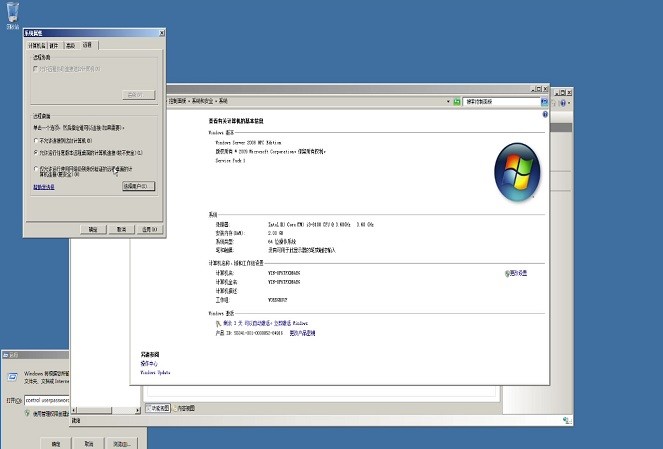
Task: Switch to the first view tab at bottom
Action: (158, 408)
